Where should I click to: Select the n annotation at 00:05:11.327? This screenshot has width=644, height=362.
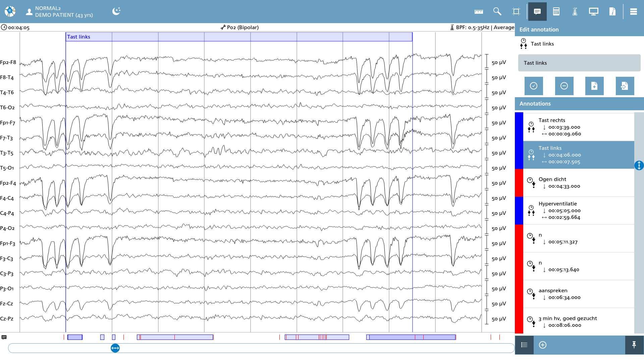click(579, 238)
